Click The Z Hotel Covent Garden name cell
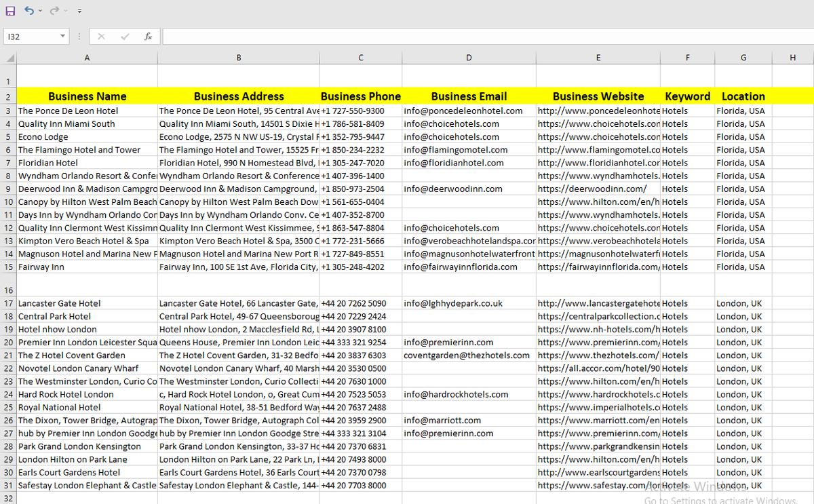Viewport: 814px width, 504px height. click(87, 355)
